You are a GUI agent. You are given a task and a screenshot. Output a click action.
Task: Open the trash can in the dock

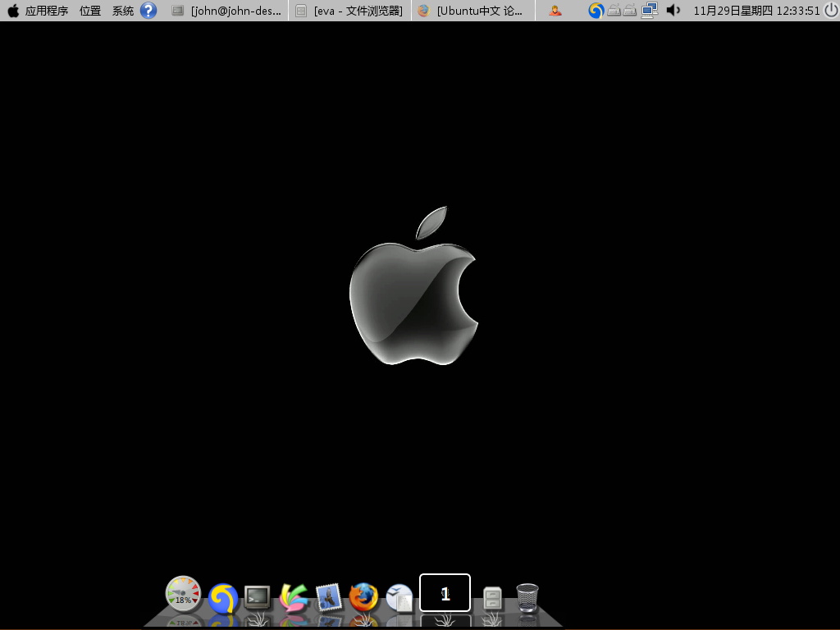point(527,597)
